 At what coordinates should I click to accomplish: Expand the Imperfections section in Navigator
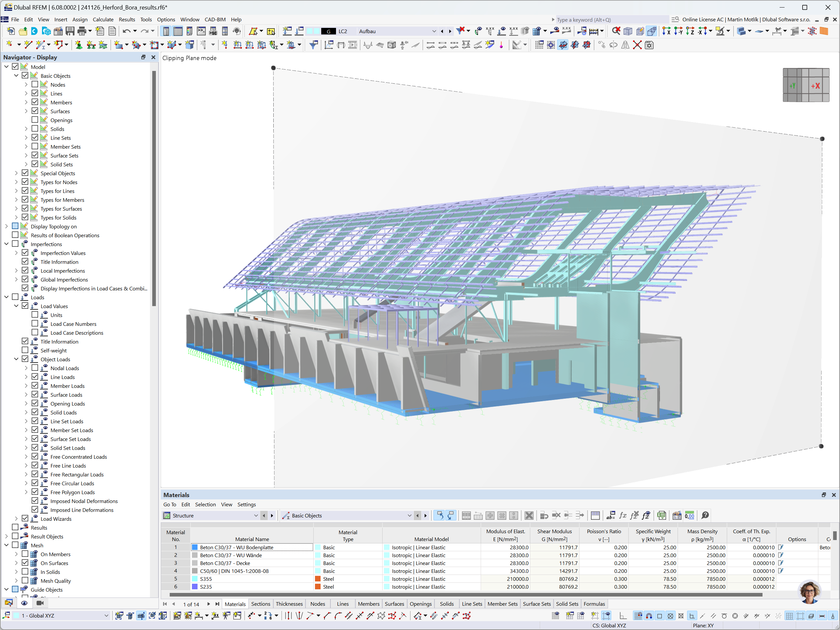coord(6,243)
